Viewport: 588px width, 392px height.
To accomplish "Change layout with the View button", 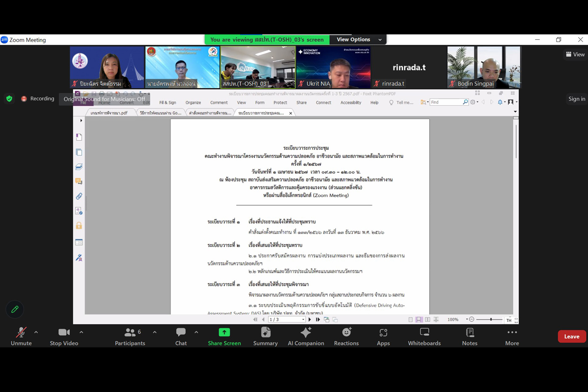I will click(x=575, y=54).
